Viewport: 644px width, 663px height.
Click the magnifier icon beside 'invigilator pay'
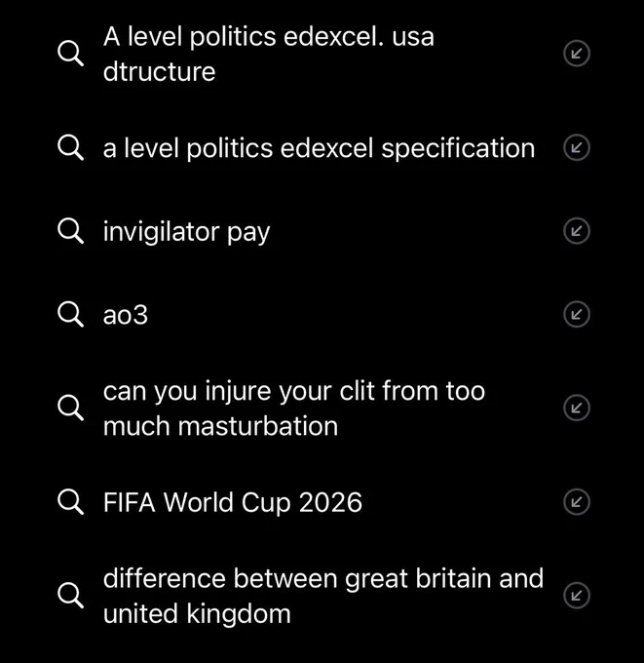click(70, 231)
